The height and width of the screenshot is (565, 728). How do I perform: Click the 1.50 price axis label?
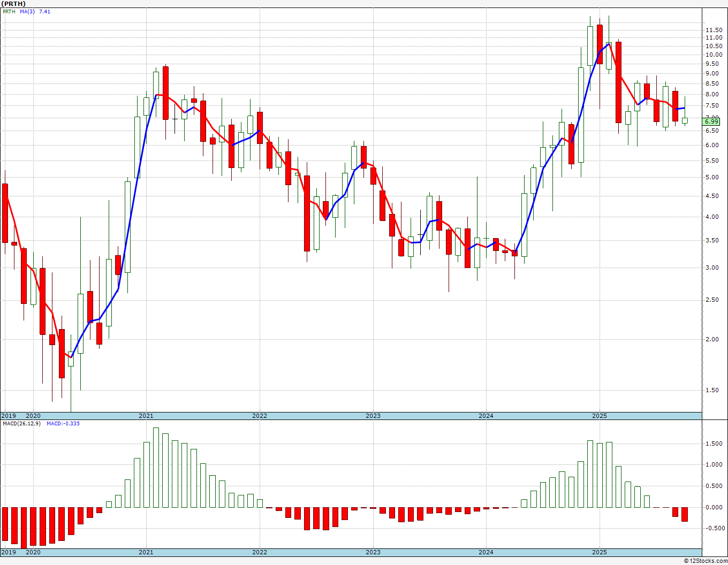pos(712,390)
